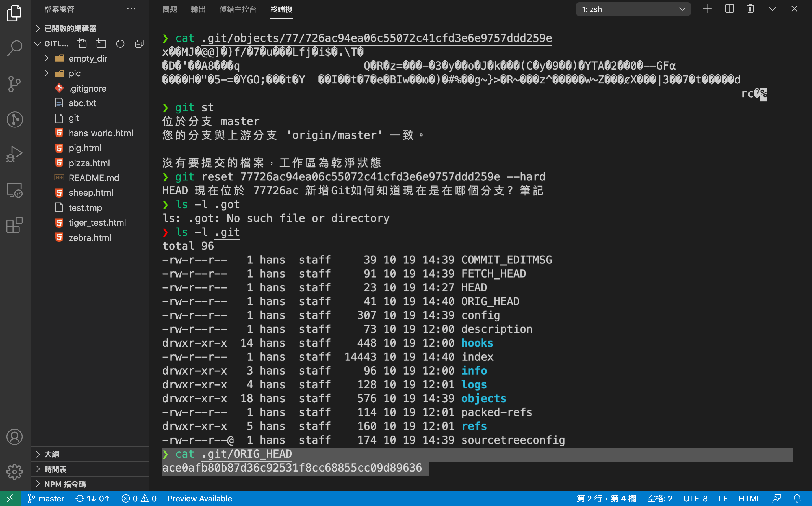This screenshot has height=506, width=812.
Task: Open notifications bell in status bar
Action: (x=797, y=499)
